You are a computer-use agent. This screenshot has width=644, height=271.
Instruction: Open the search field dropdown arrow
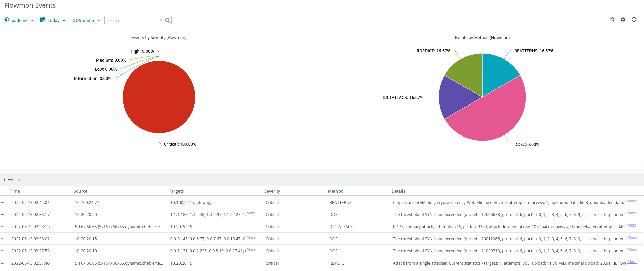point(160,20)
